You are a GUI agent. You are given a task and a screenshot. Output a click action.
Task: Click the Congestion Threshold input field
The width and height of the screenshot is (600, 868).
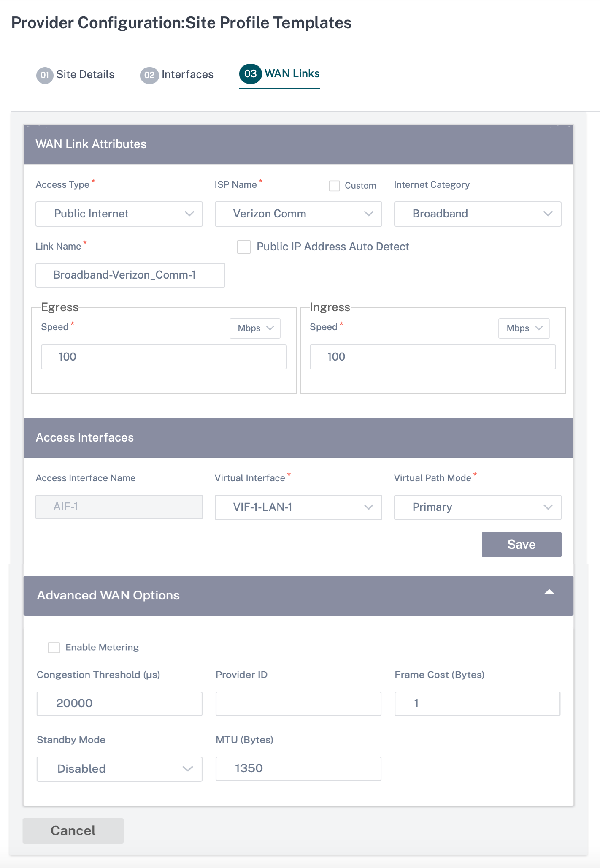click(119, 704)
